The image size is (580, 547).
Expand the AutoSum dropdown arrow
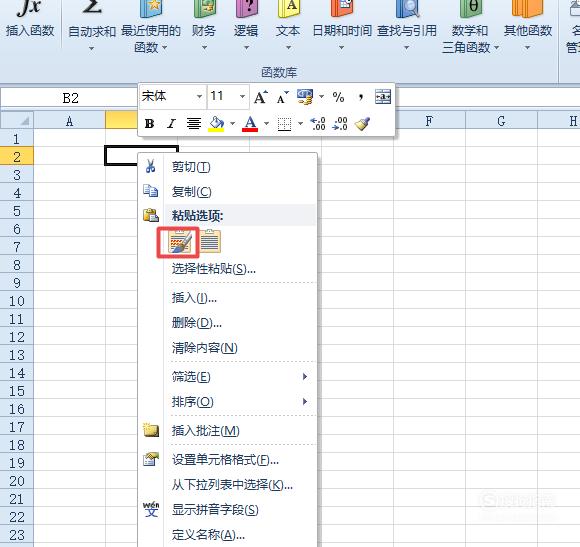pos(91,48)
